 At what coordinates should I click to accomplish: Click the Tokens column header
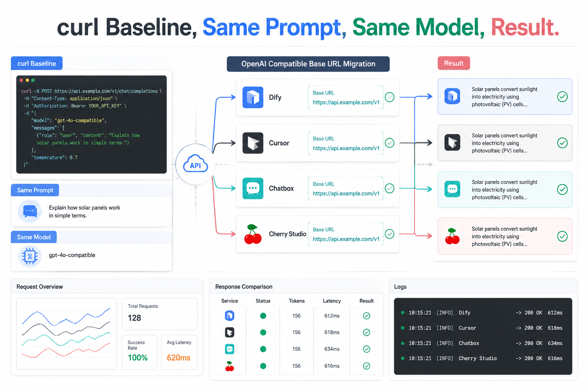(x=297, y=301)
